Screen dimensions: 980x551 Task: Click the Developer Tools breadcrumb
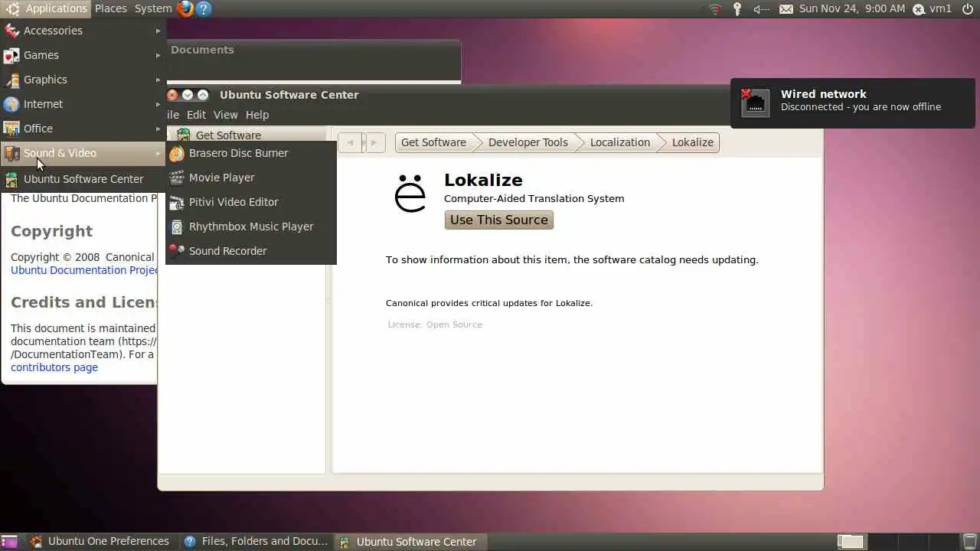(x=528, y=142)
